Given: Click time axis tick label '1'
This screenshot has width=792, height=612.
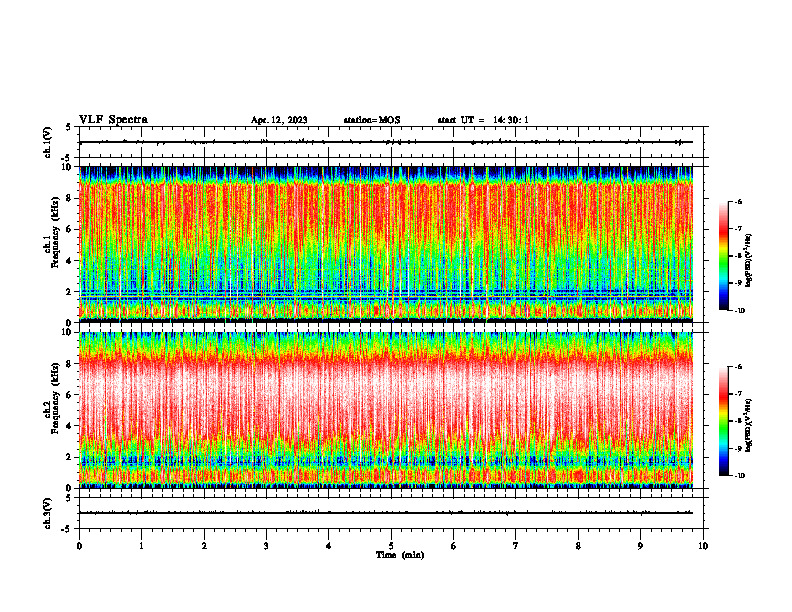Looking at the screenshot, I should point(141,546).
